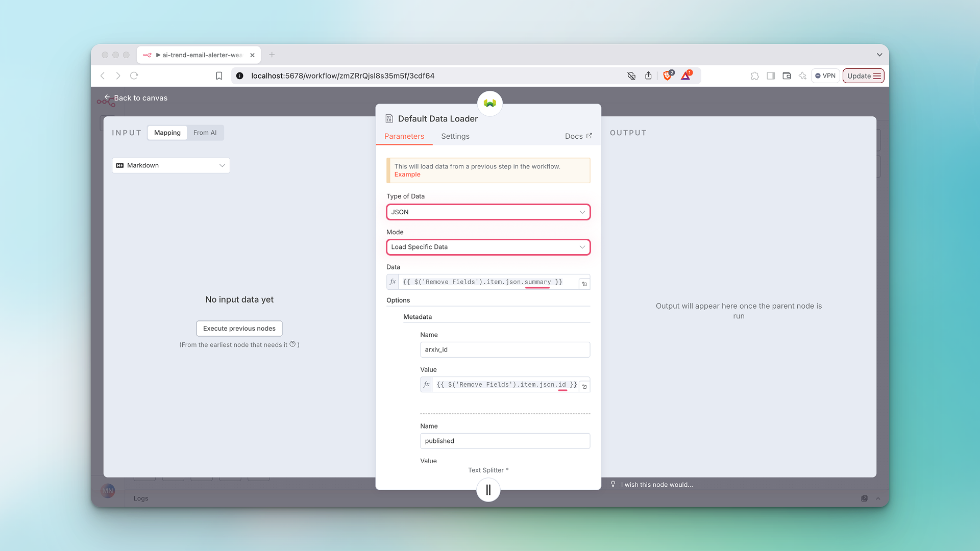
Task: Open the Logs panel
Action: 141,498
